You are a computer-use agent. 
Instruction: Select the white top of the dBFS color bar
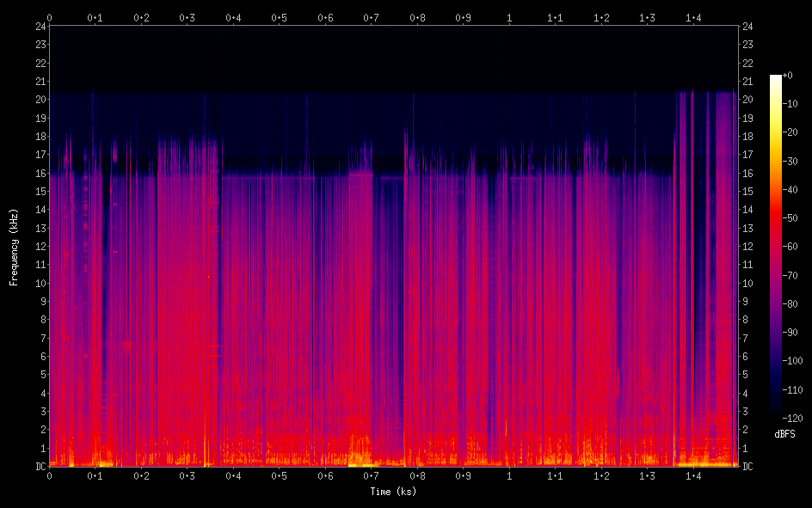[776, 78]
